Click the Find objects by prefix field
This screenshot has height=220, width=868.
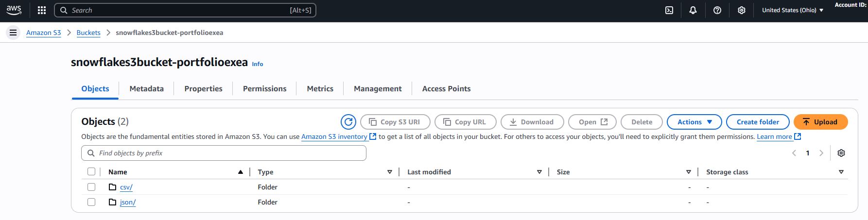(224, 153)
